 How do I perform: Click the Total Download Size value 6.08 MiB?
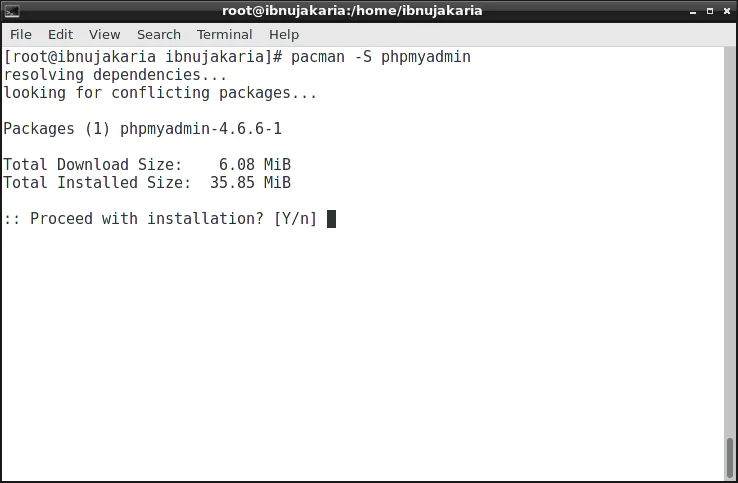click(x=255, y=165)
